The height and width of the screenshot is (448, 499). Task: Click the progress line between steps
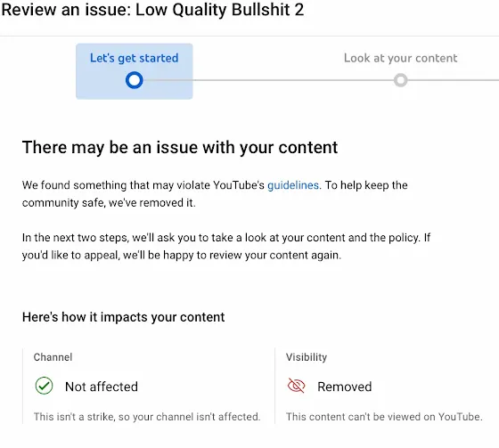pyautogui.click(x=268, y=80)
